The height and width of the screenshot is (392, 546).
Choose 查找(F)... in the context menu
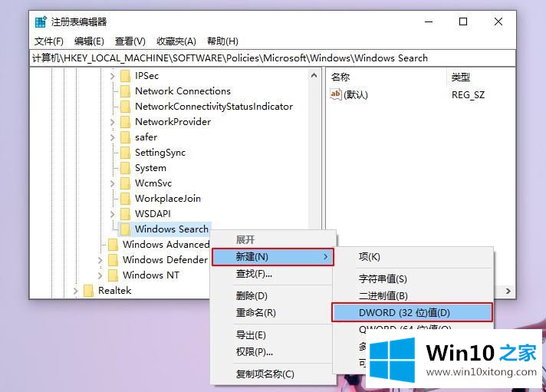(274, 274)
